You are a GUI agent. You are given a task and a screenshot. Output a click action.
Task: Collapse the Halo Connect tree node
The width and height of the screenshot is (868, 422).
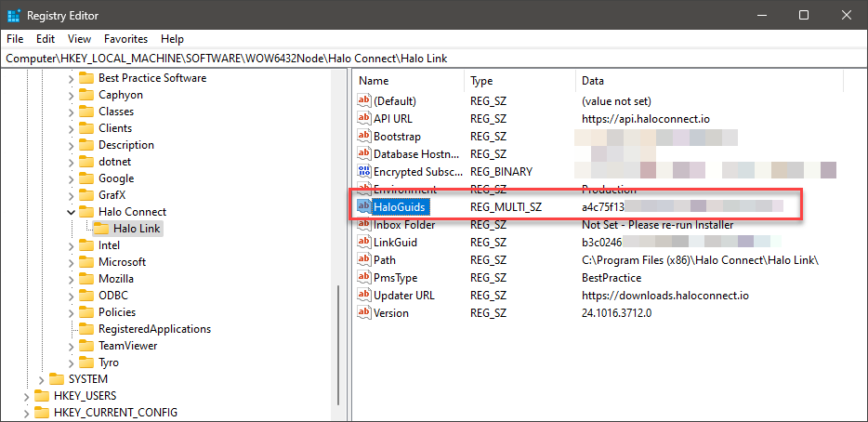71,212
